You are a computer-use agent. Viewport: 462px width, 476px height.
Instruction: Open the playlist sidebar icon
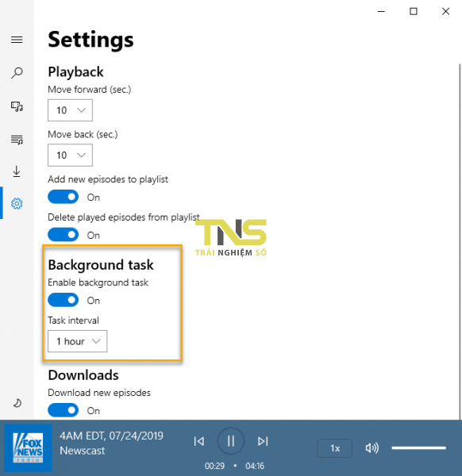click(x=17, y=140)
